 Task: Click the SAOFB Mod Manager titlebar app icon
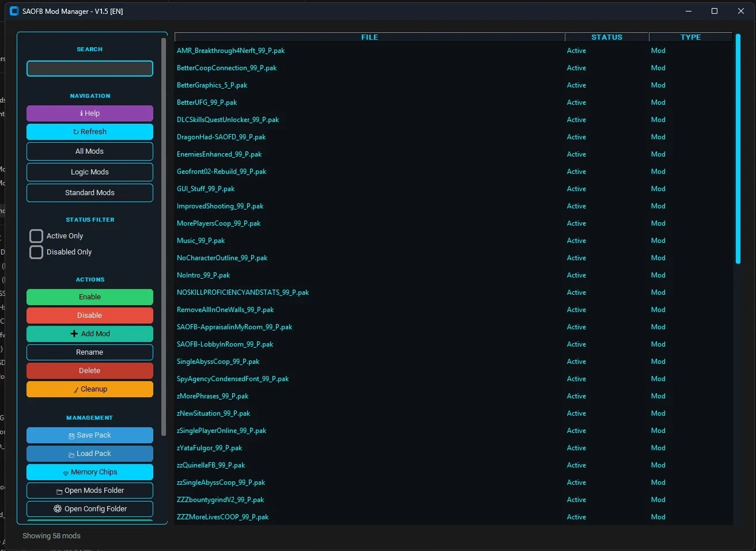(x=14, y=11)
